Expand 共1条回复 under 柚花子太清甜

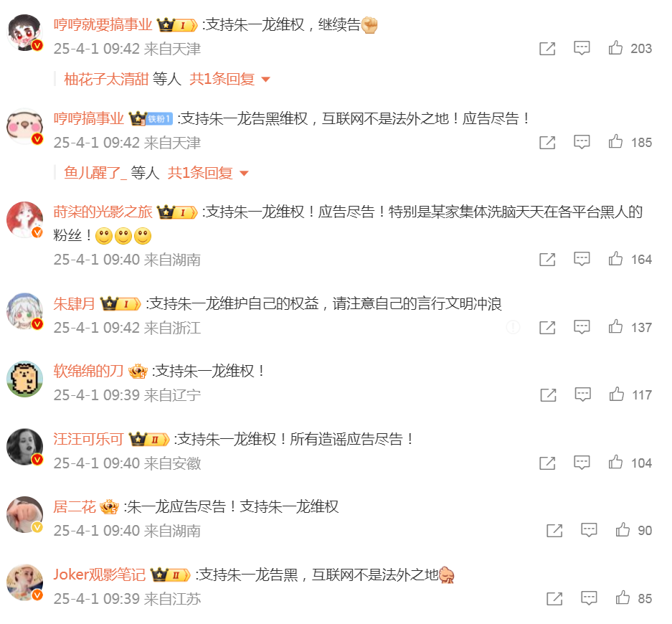(x=222, y=79)
